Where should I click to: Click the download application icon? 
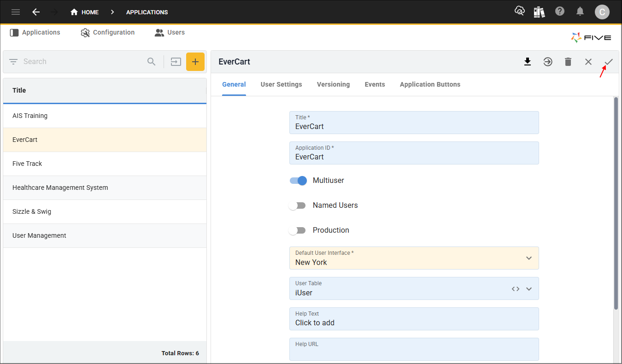coord(528,62)
